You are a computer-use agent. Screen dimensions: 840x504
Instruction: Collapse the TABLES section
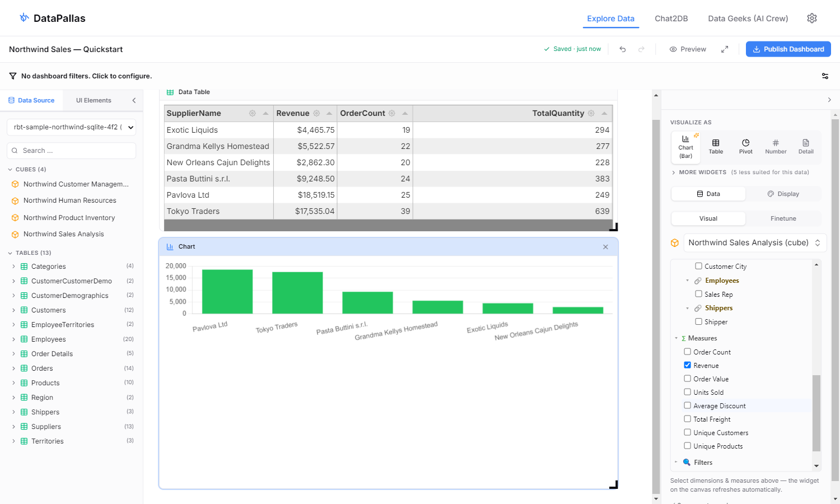[10, 253]
